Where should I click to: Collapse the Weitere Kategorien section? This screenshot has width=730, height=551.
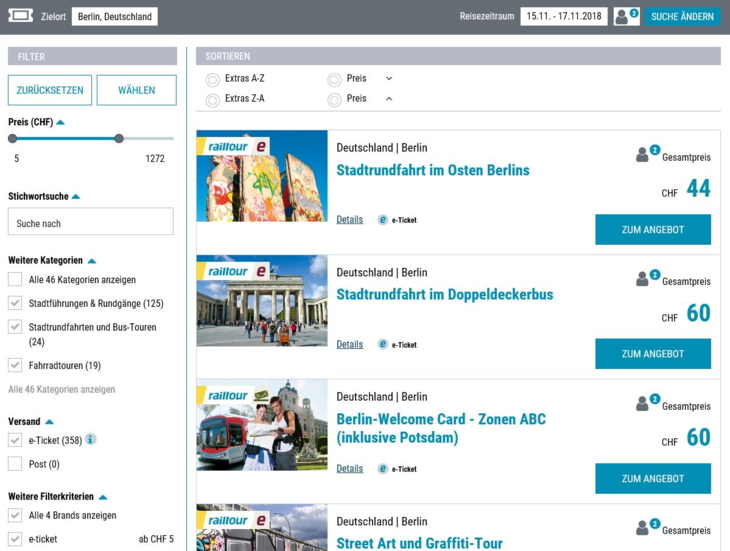(x=92, y=261)
